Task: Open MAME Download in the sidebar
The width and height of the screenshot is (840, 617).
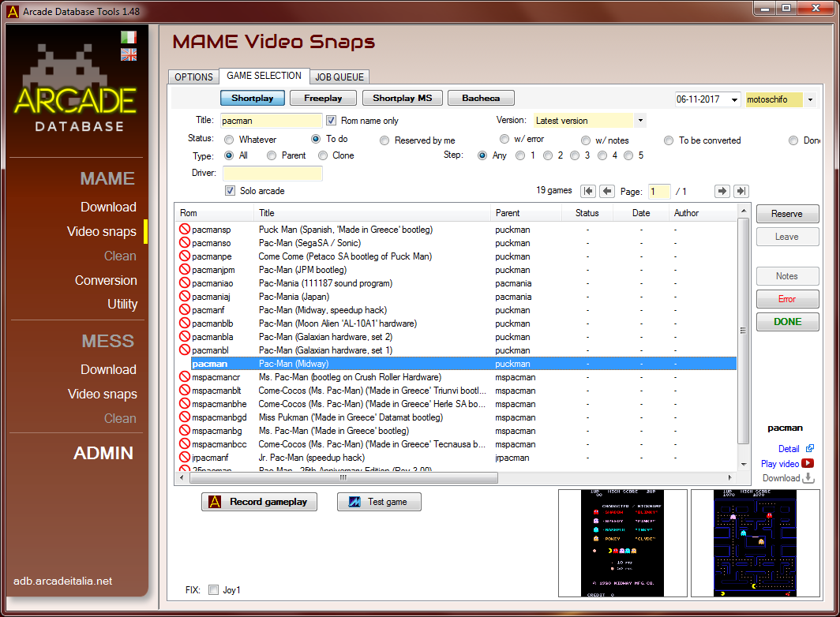Action: point(108,207)
